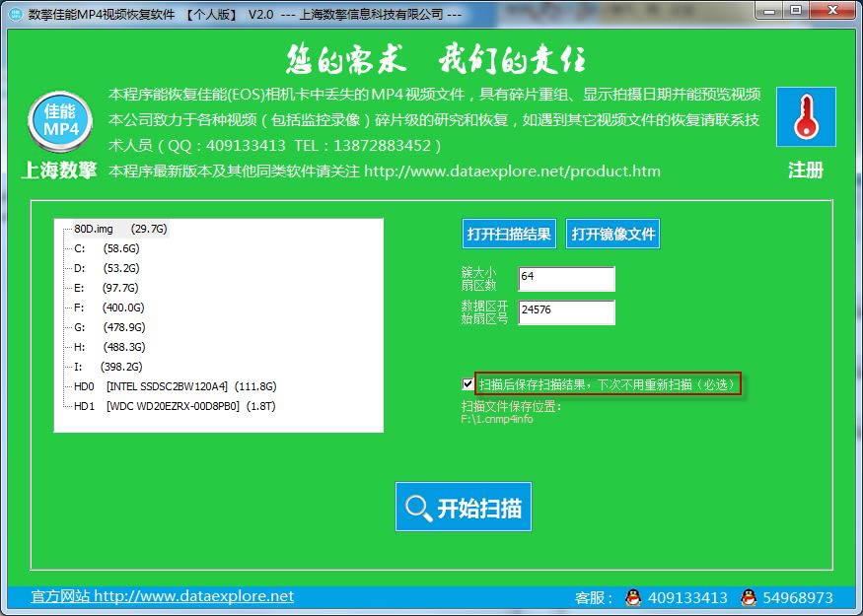
Task: Click QQ penguin icon next to 54968973
Action: [x=748, y=597]
